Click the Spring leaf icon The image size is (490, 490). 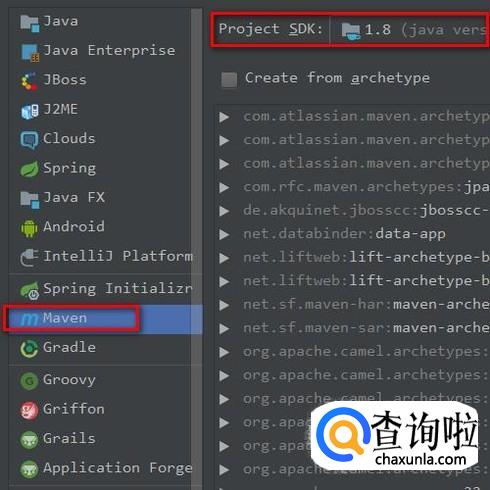point(29,169)
